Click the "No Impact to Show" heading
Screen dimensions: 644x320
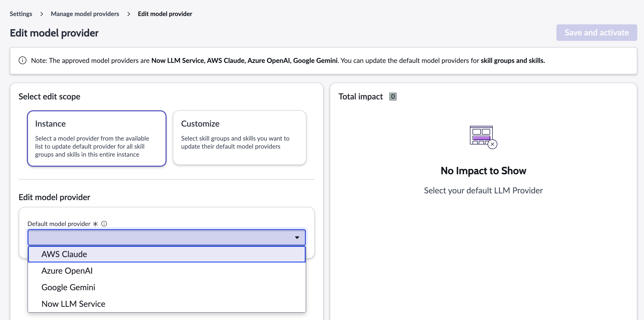[x=483, y=171]
